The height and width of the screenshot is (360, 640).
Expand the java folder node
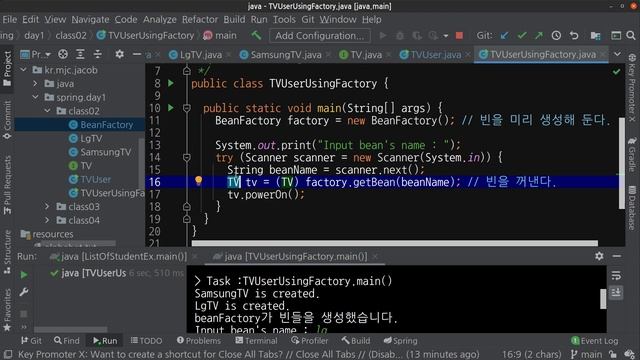(36, 84)
